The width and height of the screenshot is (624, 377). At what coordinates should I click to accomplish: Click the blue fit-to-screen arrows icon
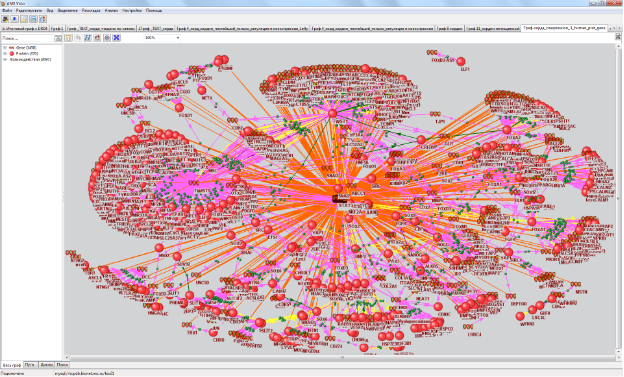click(x=117, y=38)
